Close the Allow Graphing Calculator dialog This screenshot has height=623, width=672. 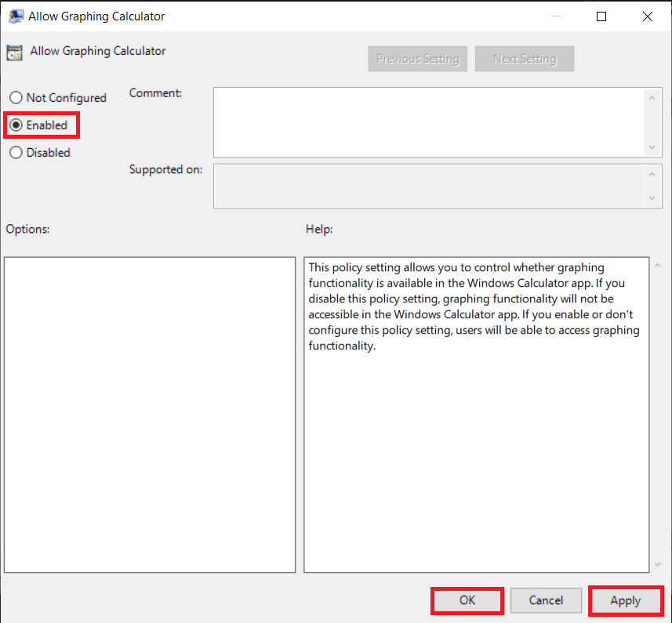[647, 16]
